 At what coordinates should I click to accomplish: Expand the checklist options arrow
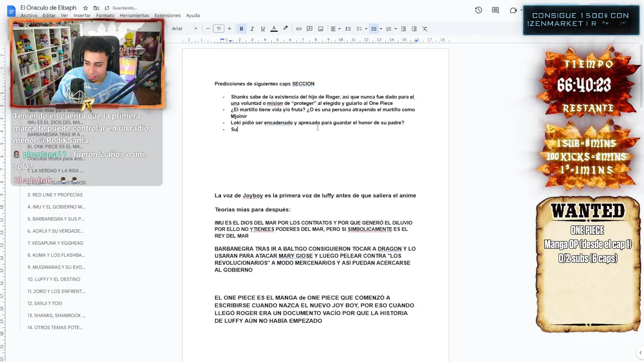[366, 29]
